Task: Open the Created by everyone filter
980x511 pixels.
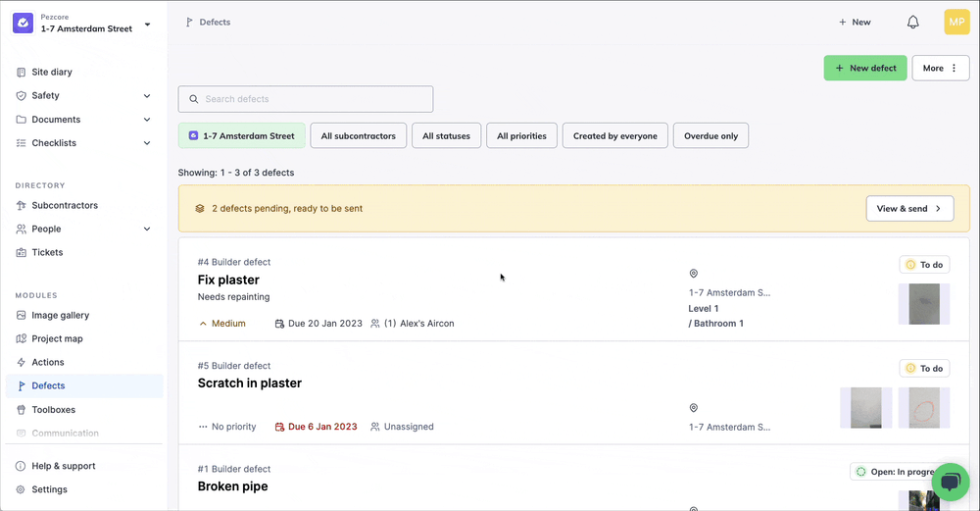Action: 615,135
